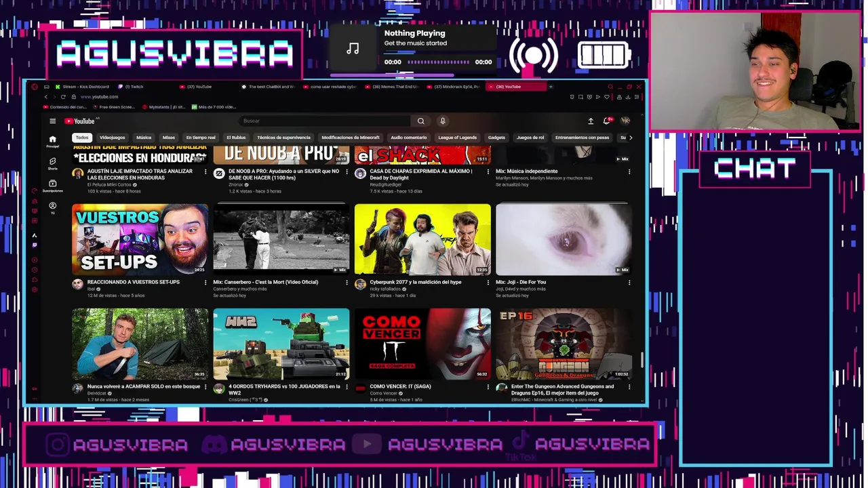Open the browser easy setup menu icon
Screen dimensions: 868x488
[636, 97]
